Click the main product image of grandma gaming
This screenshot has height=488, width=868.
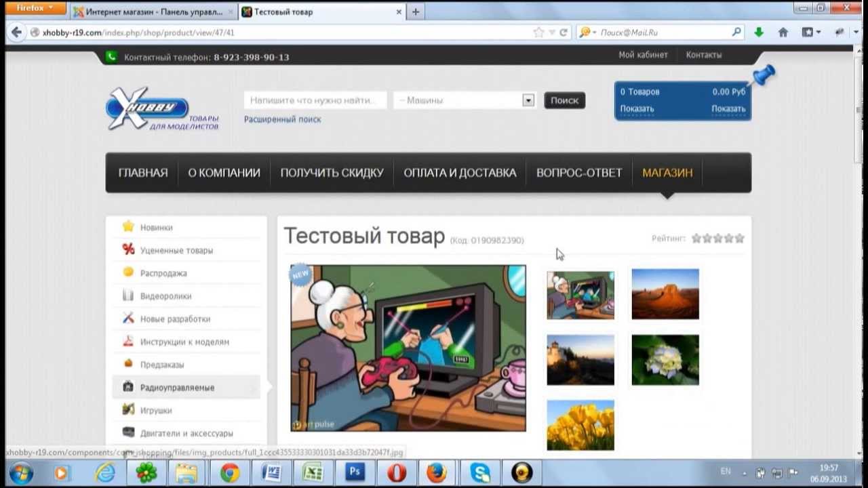(408, 348)
